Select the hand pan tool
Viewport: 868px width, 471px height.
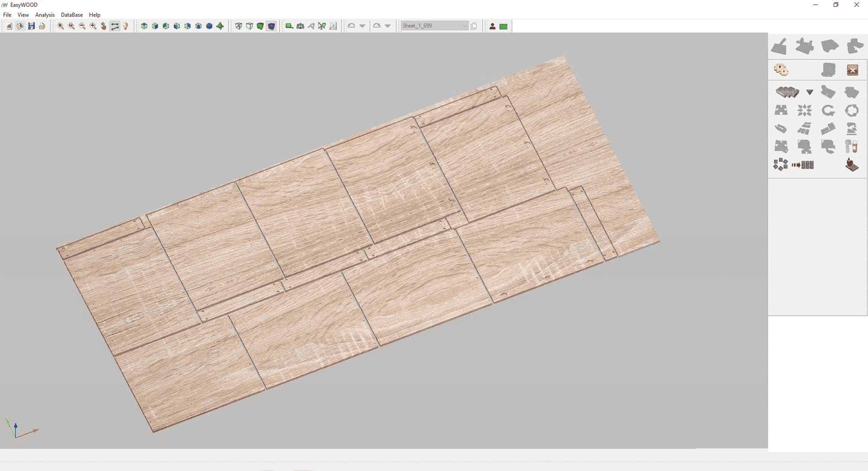[x=104, y=26]
